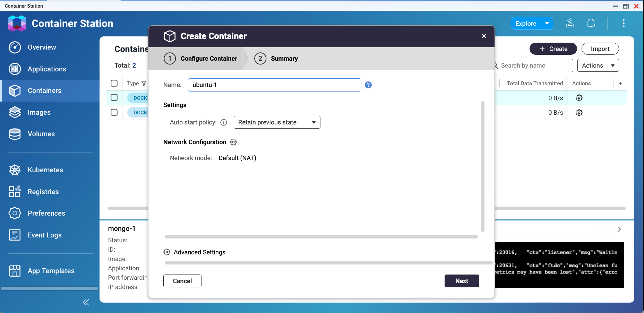Click the gear action icon in first row
The width and height of the screenshot is (644, 313).
579,98
